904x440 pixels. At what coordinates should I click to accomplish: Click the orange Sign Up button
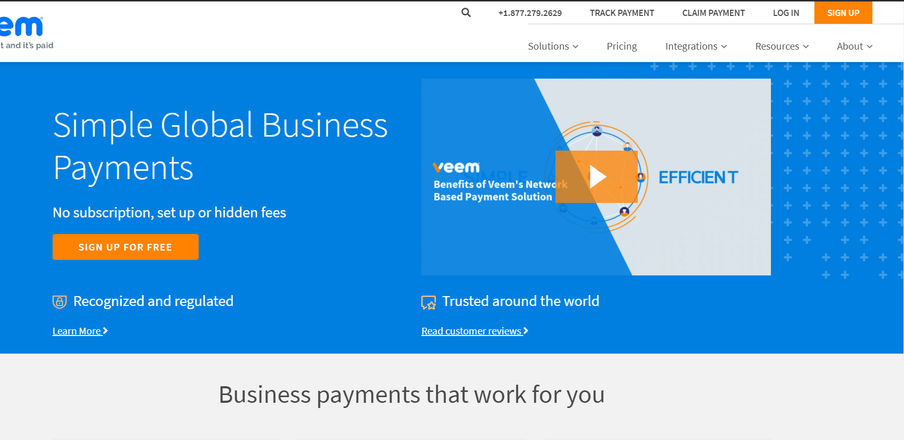[843, 13]
